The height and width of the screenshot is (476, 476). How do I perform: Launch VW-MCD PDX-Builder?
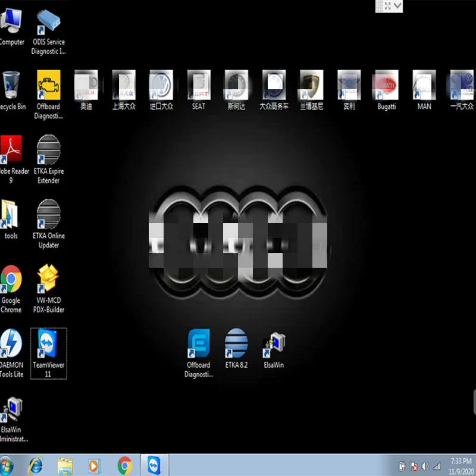(49, 289)
